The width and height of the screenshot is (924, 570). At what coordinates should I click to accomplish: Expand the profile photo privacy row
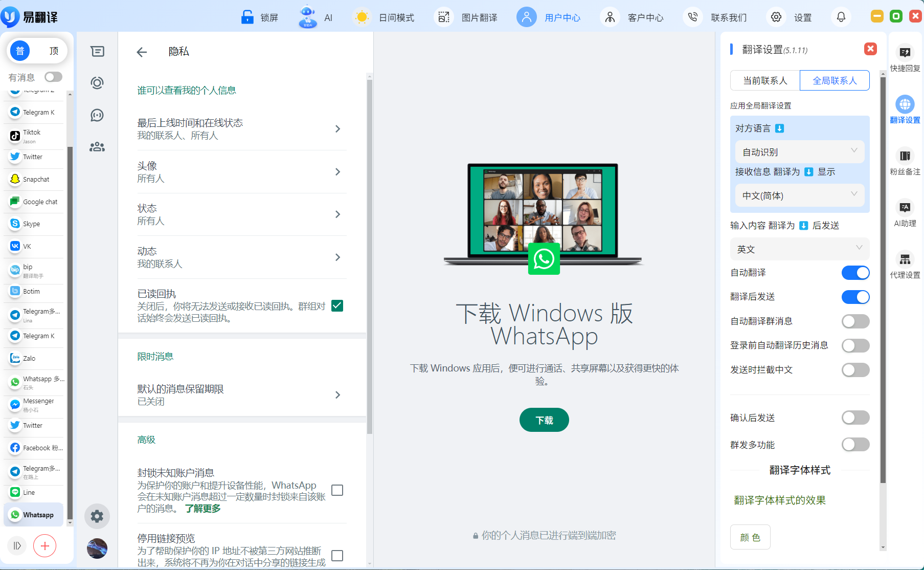click(x=242, y=172)
